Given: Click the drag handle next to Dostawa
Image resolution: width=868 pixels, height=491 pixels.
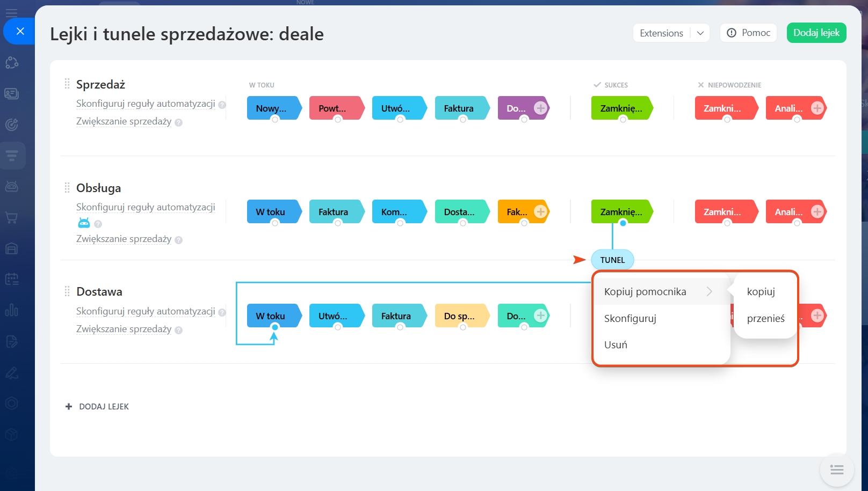Looking at the screenshot, I should pos(67,291).
